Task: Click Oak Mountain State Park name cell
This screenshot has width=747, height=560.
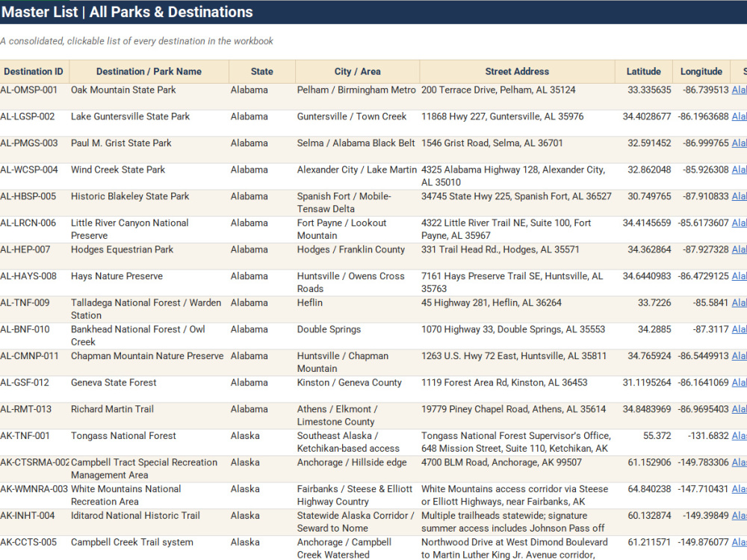Action: 149,96
